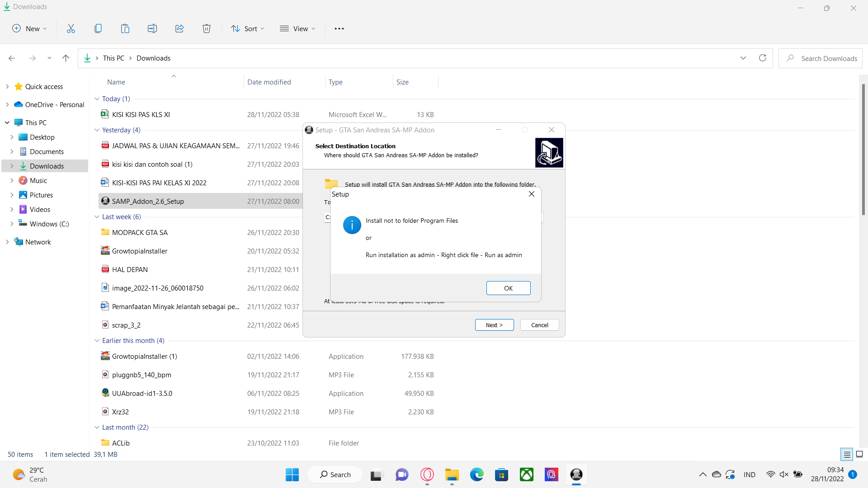Launch Microsoft Edge from taskbar

point(476,474)
